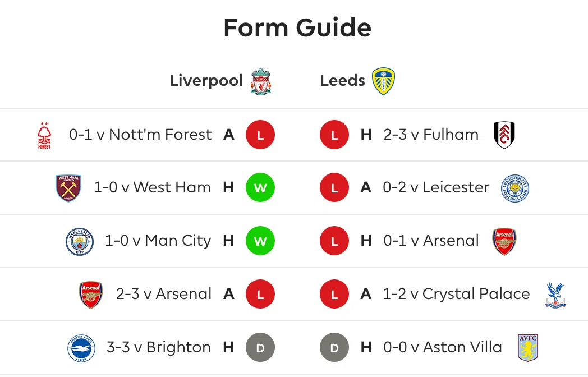Screen dimensions: 588x377
Task: Click the grey D badge beside Brighton
Action: point(260,347)
